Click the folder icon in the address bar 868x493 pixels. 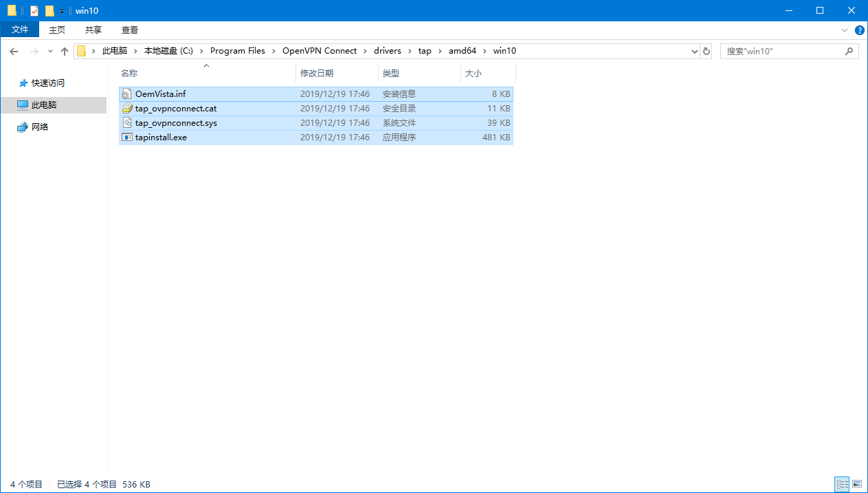[82, 51]
